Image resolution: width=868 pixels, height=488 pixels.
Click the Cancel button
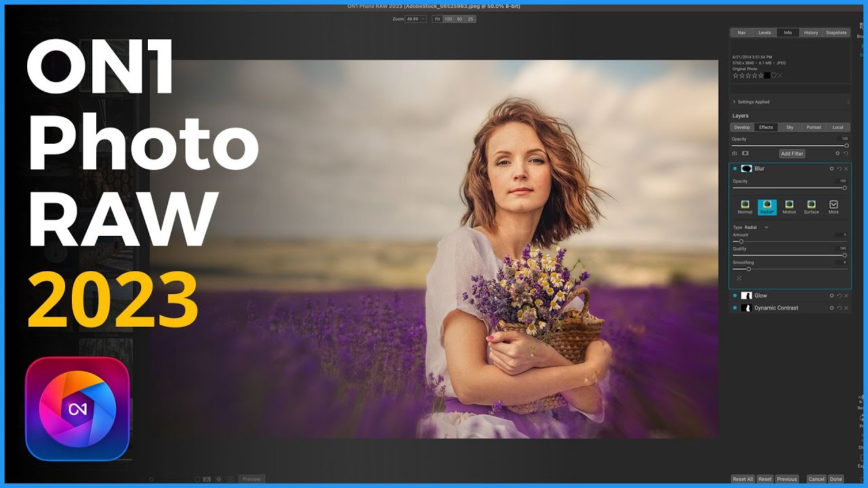pyautogui.click(x=816, y=479)
